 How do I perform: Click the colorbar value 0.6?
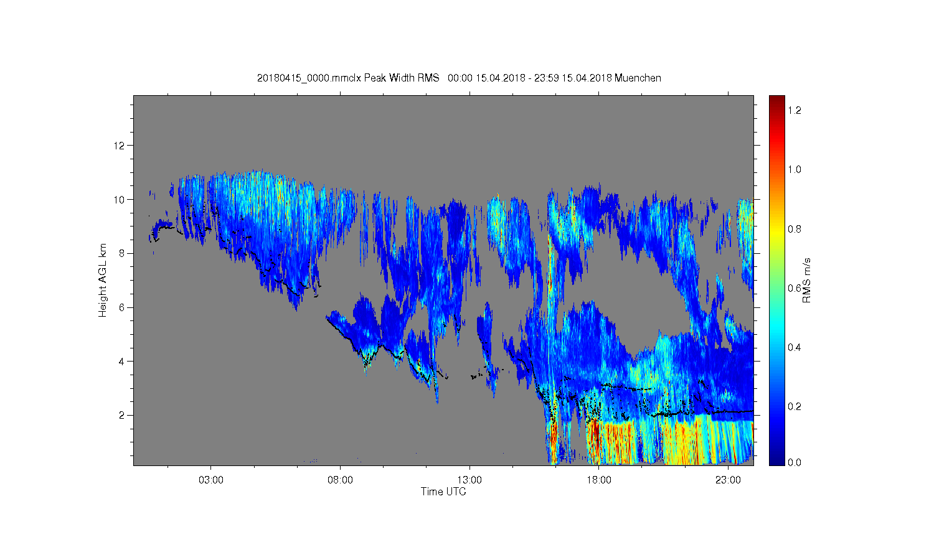tap(794, 288)
